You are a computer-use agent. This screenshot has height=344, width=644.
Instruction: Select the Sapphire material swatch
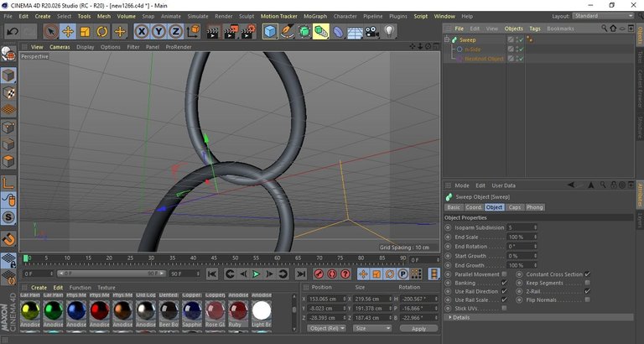point(192,310)
